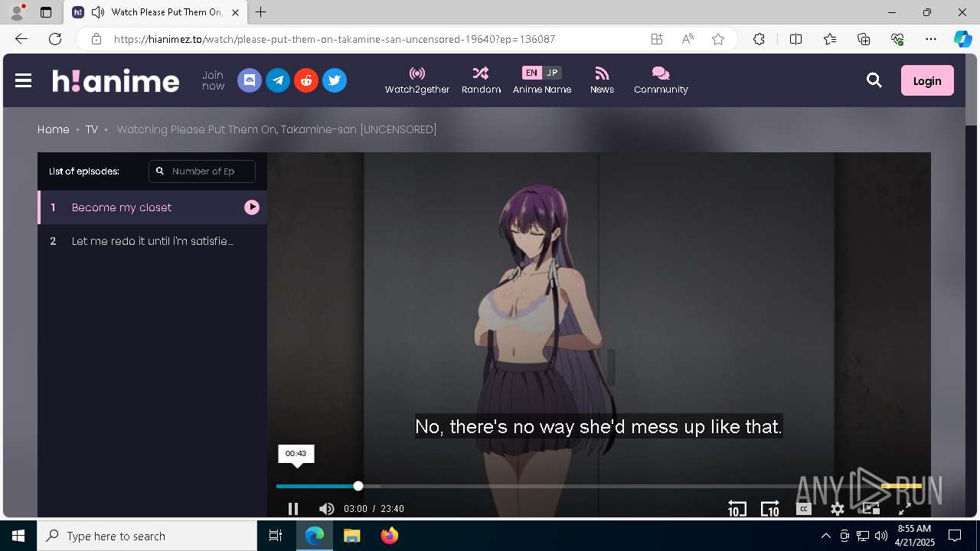Open the browser profile icon
The image size is (980, 551).
point(16,12)
